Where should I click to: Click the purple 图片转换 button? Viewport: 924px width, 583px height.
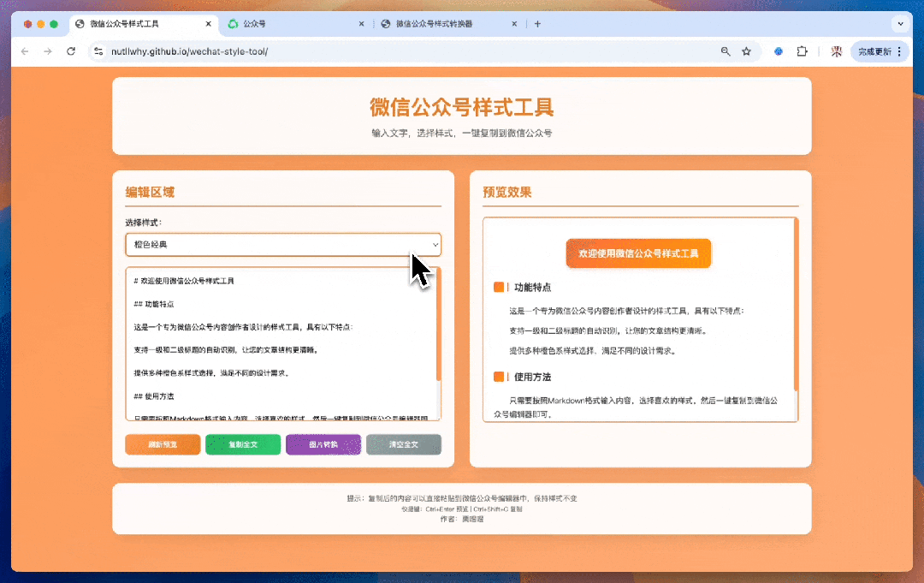(323, 444)
